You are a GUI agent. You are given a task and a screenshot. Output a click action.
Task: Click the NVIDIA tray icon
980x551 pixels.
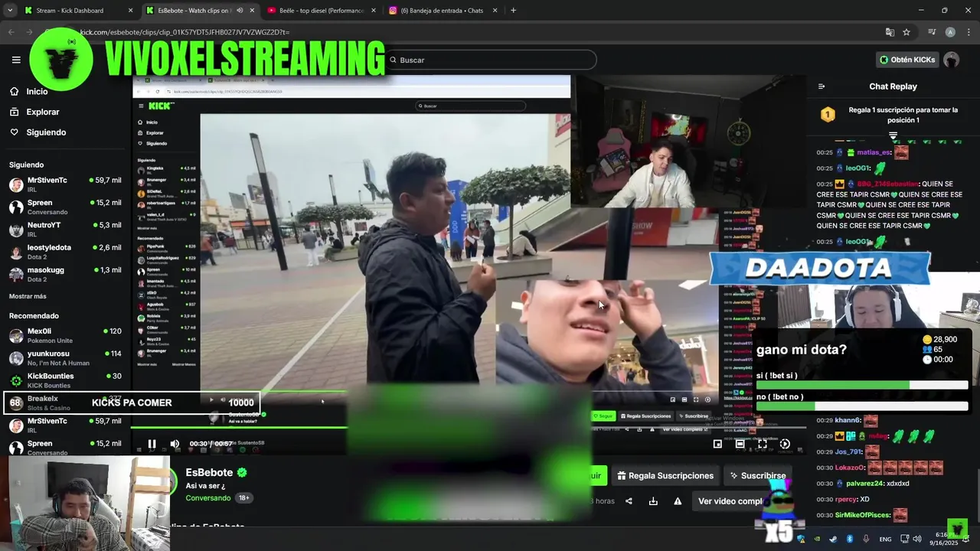[816, 539]
